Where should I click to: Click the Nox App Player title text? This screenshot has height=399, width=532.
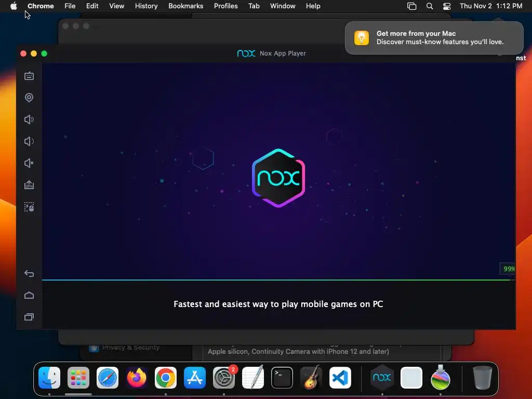click(x=283, y=54)
